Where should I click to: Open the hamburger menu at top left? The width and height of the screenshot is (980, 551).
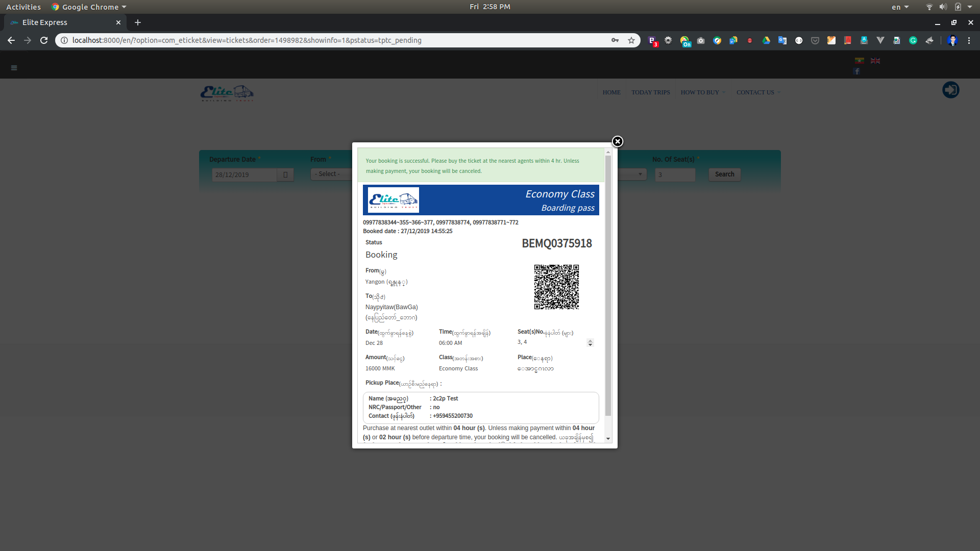(x=14, y=68)
